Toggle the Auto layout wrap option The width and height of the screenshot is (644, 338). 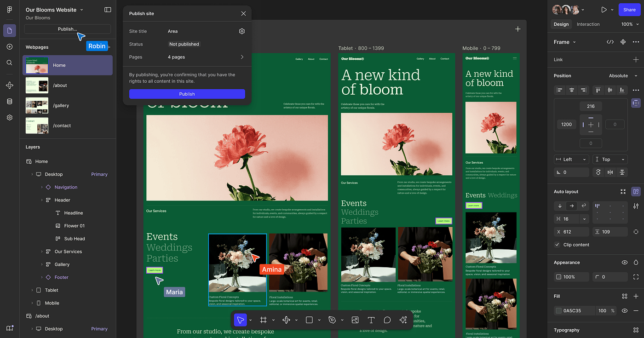583,206
